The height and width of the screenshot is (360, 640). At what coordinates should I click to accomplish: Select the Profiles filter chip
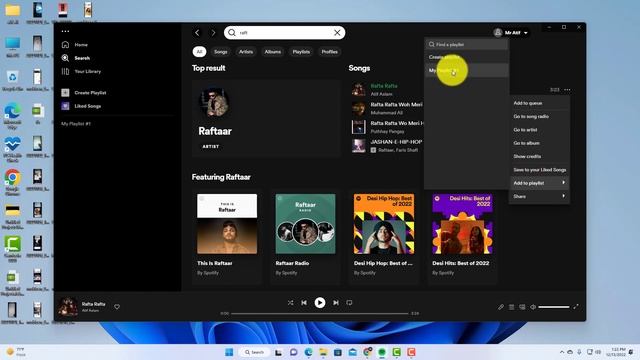[329, 52]
